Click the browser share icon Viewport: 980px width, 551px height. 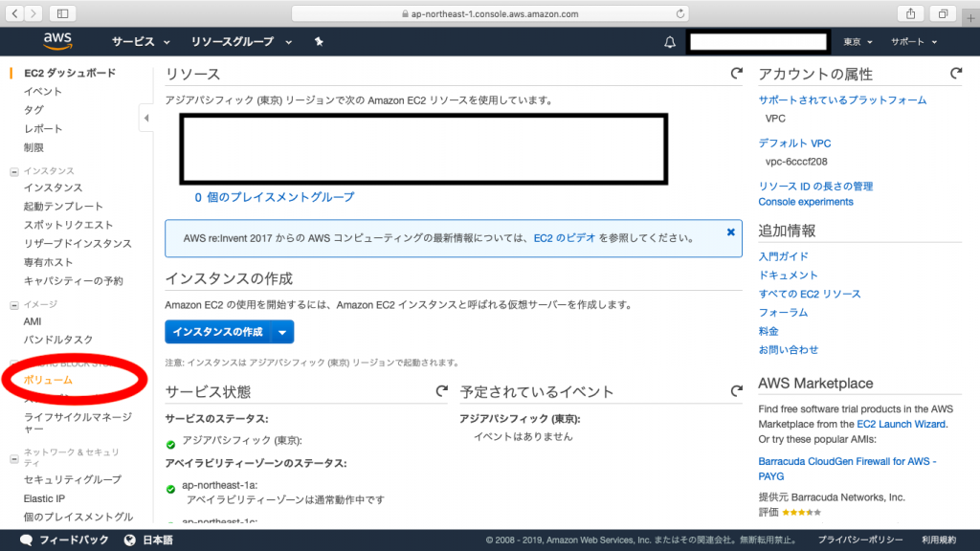[x=910, y=12]
